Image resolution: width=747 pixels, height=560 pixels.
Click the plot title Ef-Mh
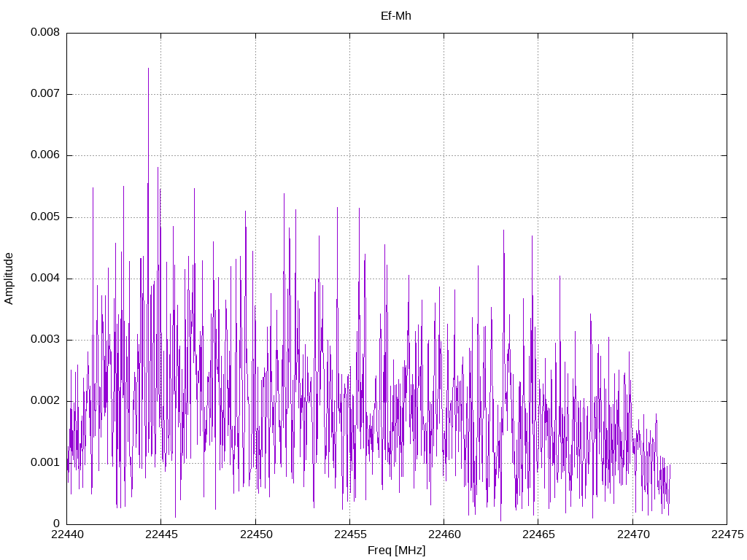click(396, 15)
